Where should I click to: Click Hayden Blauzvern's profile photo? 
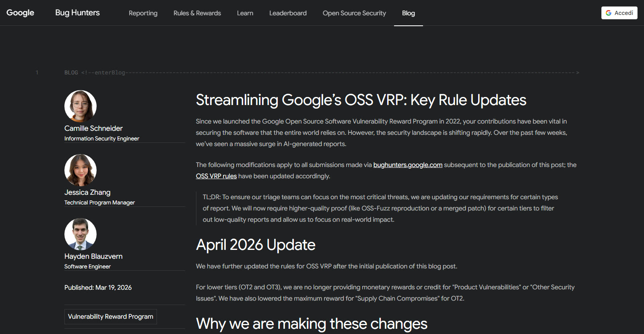(x=80, y=234)
